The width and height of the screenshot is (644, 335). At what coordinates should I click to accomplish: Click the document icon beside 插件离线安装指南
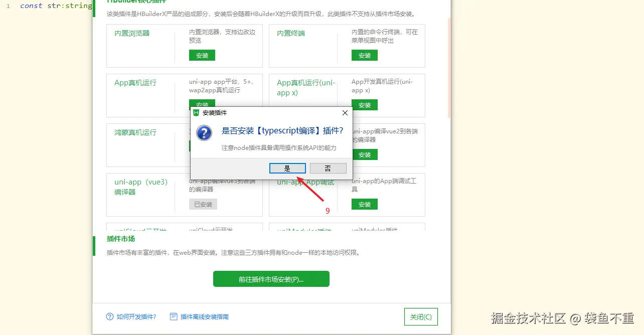(x=174, y=317)
